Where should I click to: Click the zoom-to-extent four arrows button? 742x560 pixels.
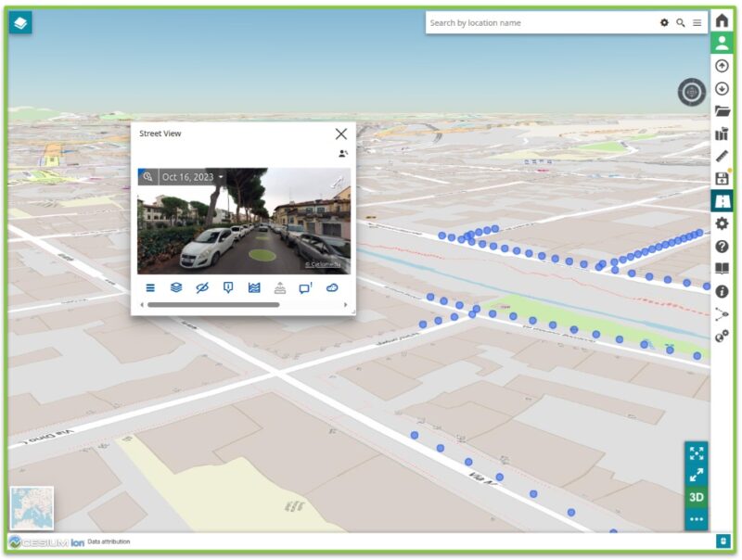(x=697, y=453)
